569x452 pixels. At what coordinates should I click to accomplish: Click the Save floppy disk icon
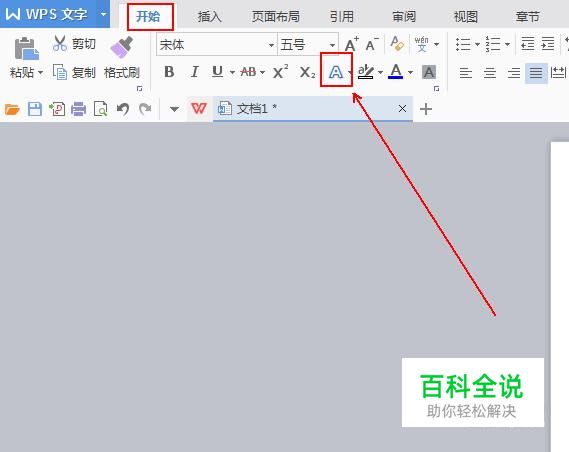pos(35,109)
